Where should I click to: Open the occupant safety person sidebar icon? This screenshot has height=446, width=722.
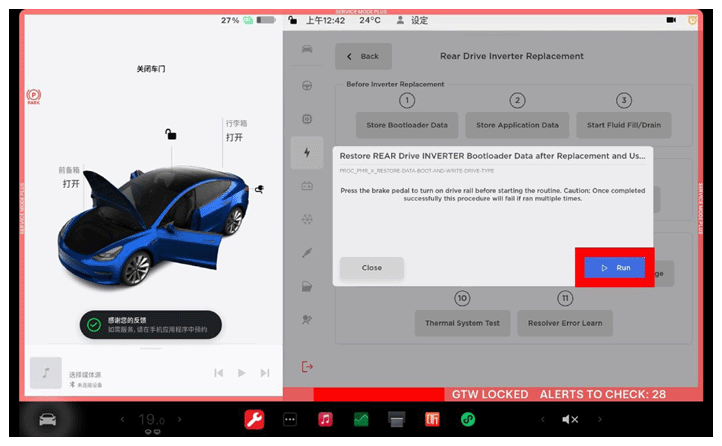pyautogui.click(x=307, y=319)
